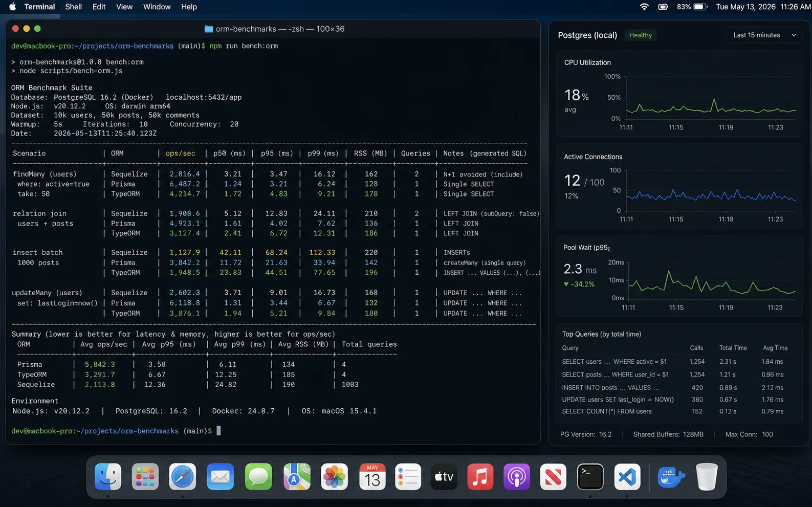Viewport: 812px width, 507px height.
Task: Click Sequelize's 1003 total queries value
Action: [x=350, y=384]
